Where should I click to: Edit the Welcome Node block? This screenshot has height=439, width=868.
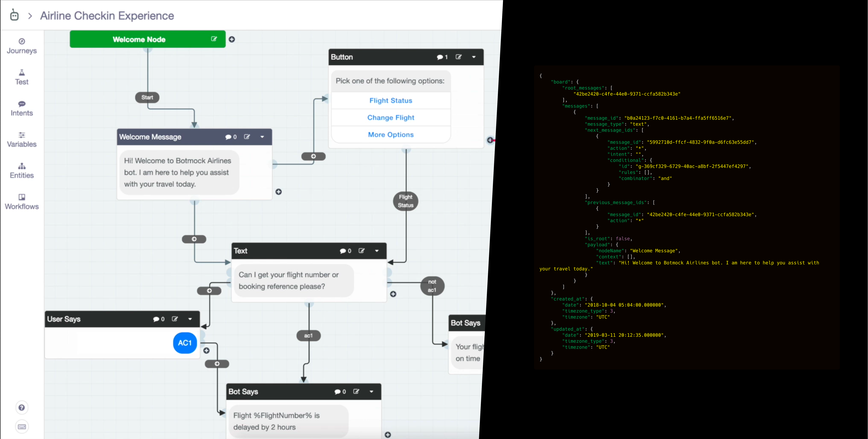pyautogui.click(x=214, y=39)
